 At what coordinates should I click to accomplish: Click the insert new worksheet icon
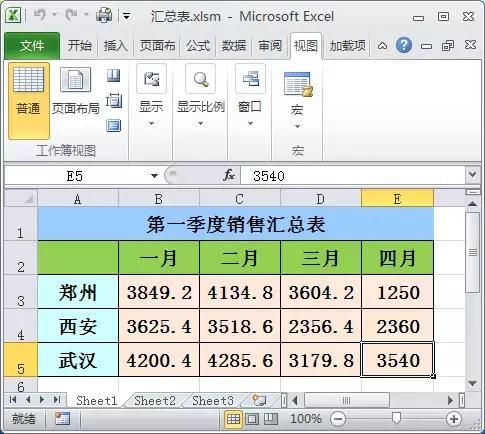coord(259,400)
